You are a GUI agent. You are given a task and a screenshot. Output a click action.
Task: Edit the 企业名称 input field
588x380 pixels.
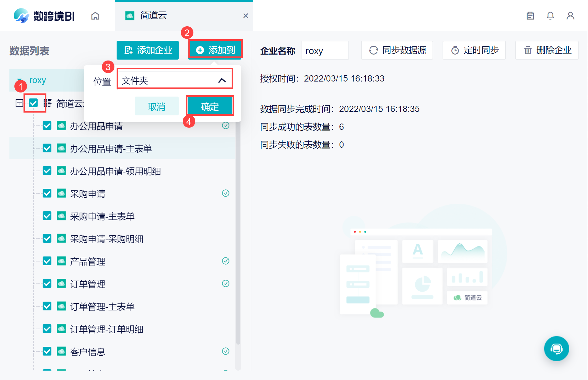pos(325,50)
